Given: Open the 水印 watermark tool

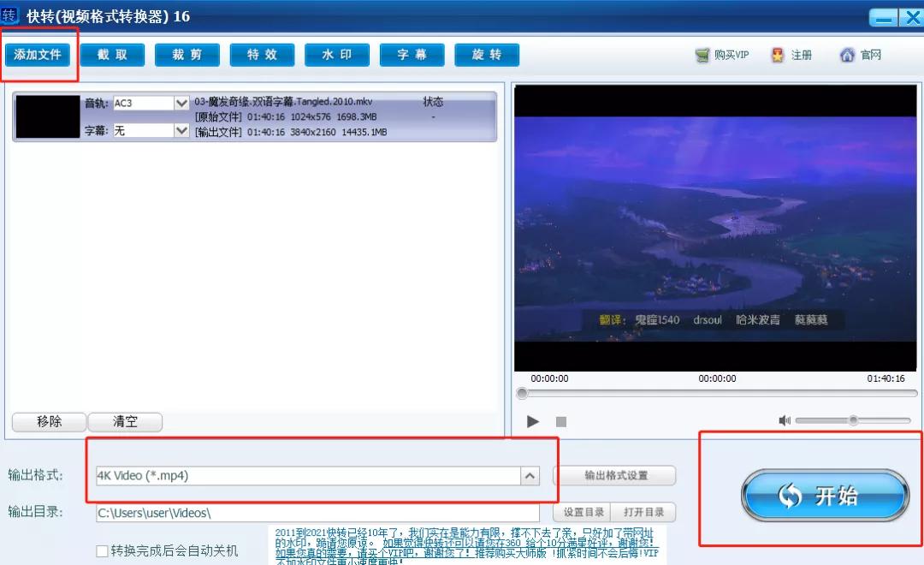Looking at the screenshot, I should click(336, 54).
